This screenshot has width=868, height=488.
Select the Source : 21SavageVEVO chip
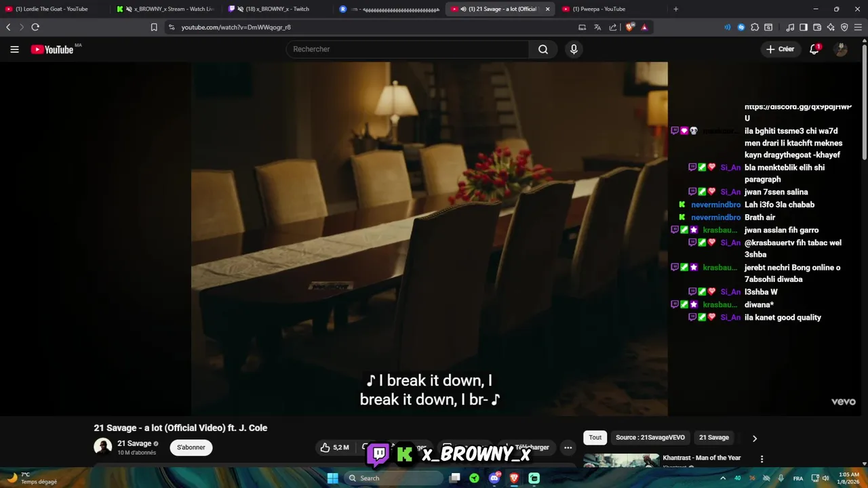point(650,438)
